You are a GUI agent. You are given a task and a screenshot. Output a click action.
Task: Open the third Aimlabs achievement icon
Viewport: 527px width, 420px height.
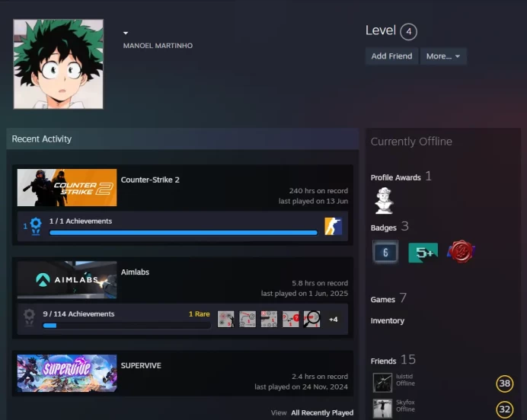[x=269, y=319]
